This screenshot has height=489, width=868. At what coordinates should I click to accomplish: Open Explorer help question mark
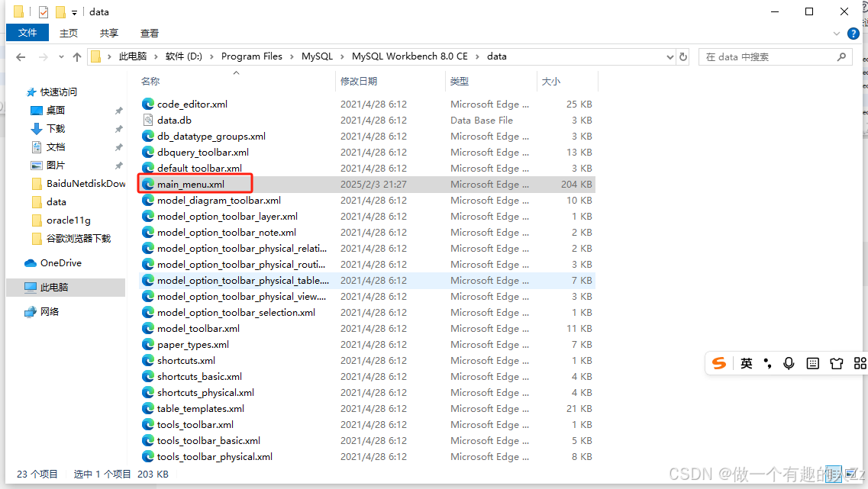pos(853,34)
